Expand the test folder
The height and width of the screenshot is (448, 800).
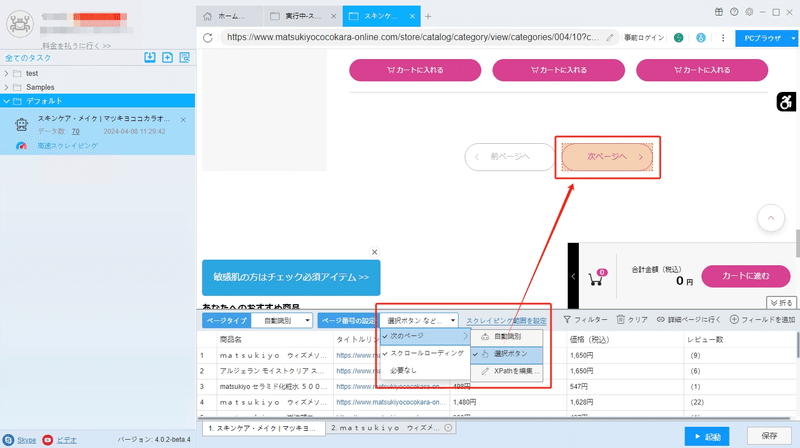[6, 73]
